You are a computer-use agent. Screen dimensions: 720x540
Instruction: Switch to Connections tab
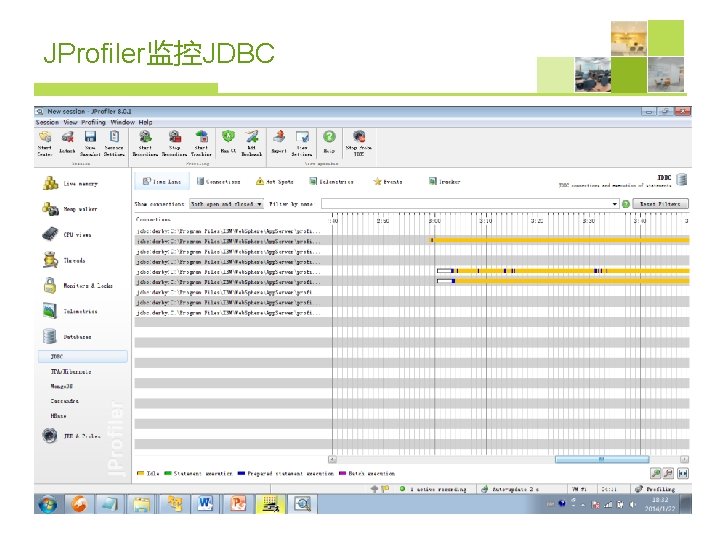tap(219, 182)
